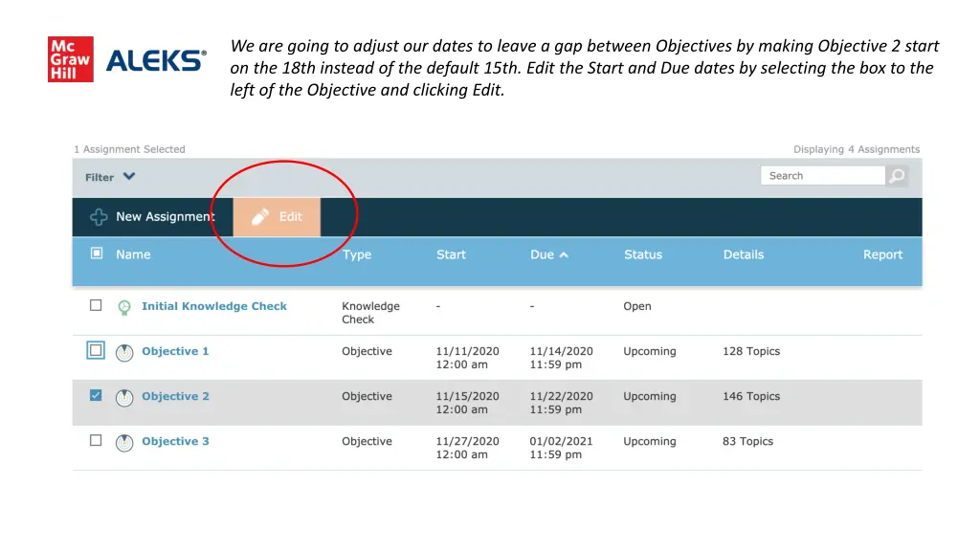
Task: Click Objective 3 start date 11/27/2020
Action: pos(467,441)
